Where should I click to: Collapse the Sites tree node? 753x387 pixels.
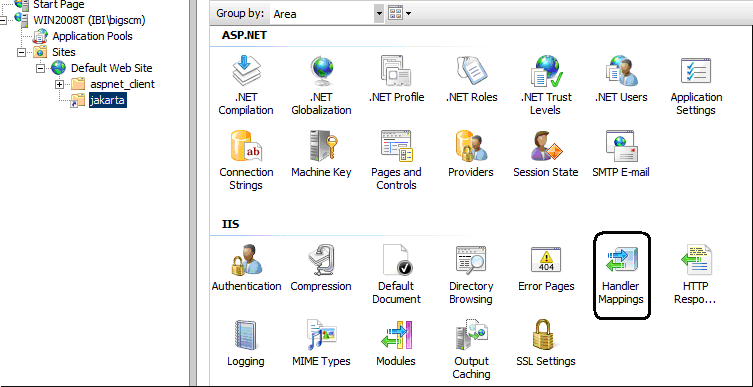tap(22, 52)
